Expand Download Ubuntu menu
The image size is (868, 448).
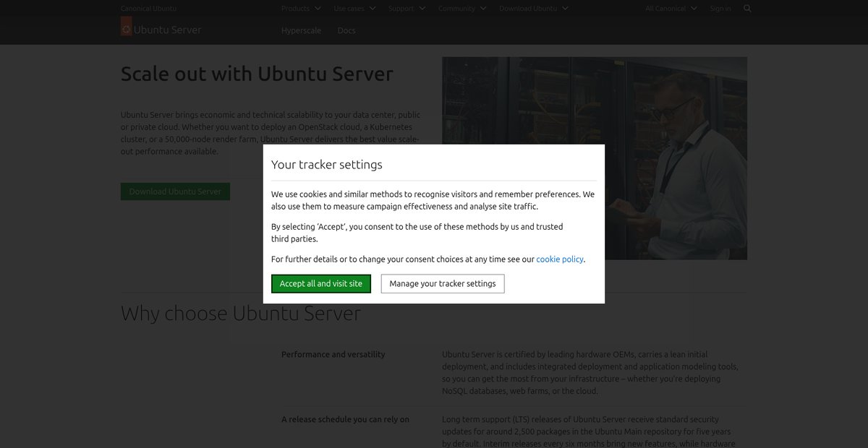pyautogui.click(x=534, y=9)
